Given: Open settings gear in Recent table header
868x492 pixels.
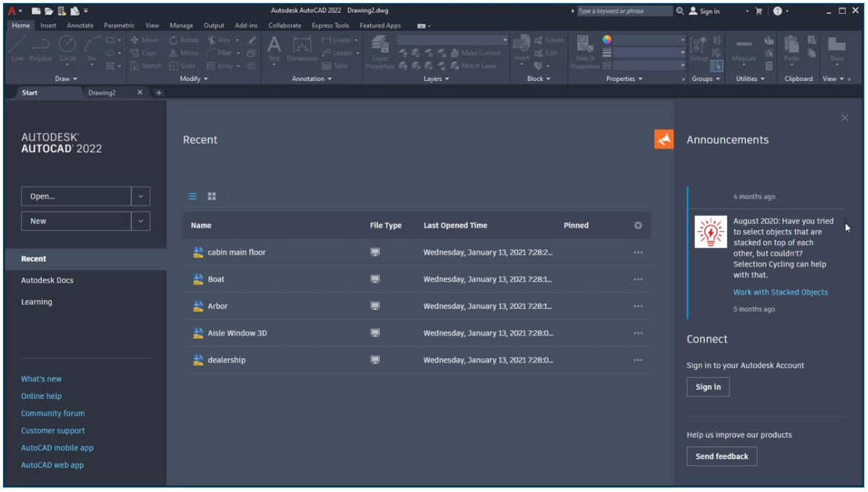Looking at the screenshot, I should (638, 225).
